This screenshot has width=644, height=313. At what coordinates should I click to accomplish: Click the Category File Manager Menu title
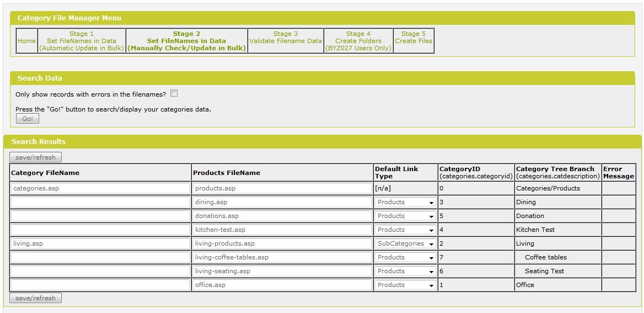pos(69,18)
